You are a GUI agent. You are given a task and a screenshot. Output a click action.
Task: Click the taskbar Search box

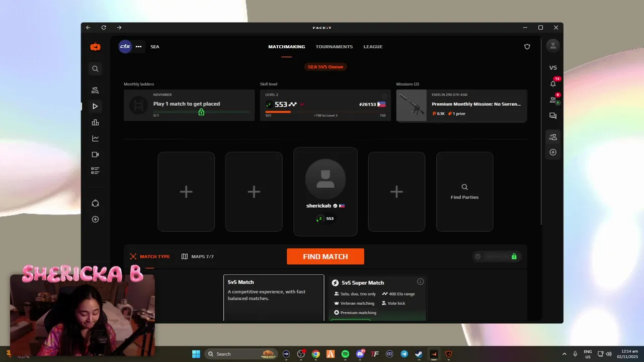click(241, 354)
